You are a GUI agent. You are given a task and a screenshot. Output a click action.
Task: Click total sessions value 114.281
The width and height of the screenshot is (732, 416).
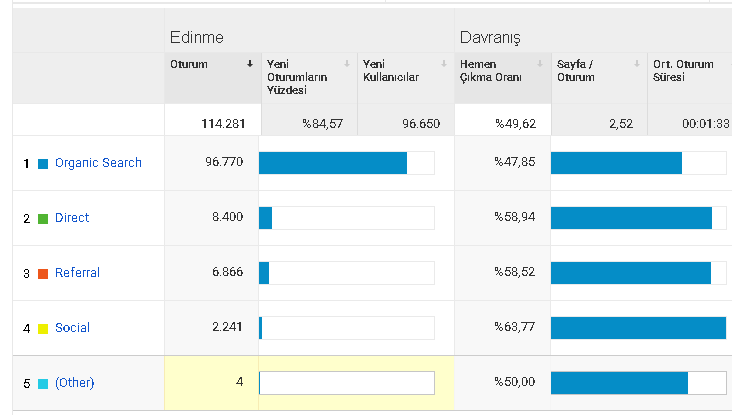coord(223,124)
